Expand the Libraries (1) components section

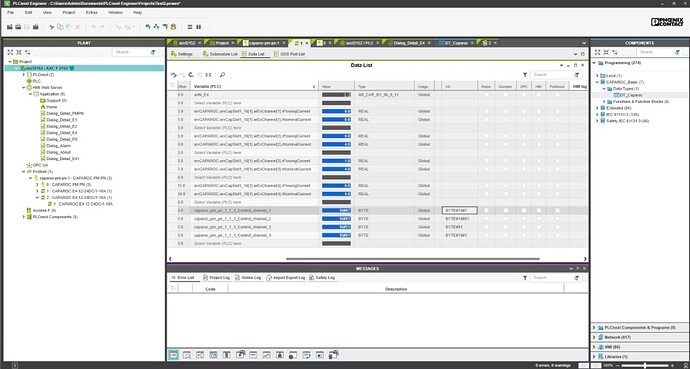click(594, 357)
